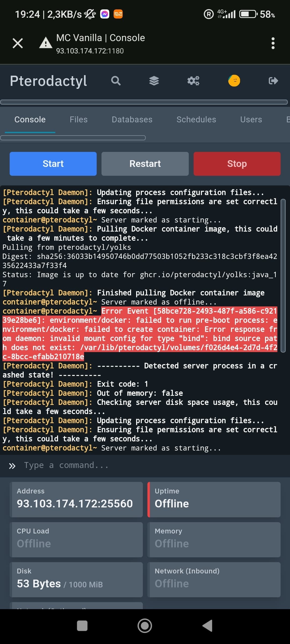Open the servers layers-stack icon

tap(154, 81)
